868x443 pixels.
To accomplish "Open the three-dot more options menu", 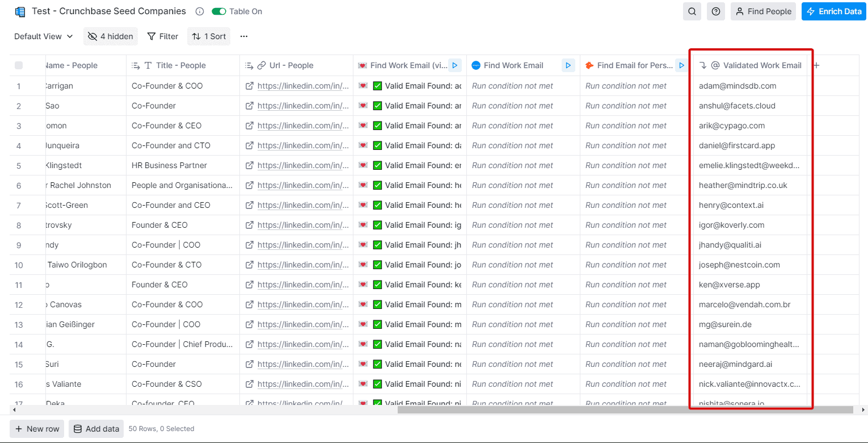I will coord(244,36).
